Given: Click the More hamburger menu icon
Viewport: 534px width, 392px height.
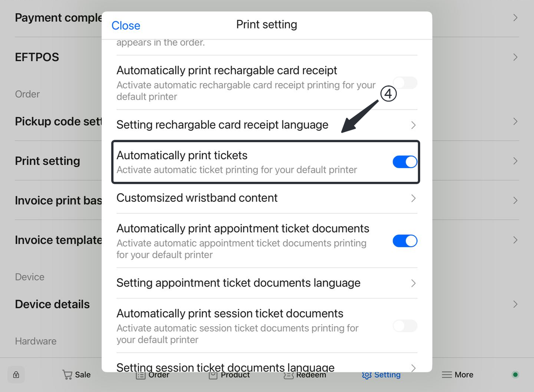Looking at the screenshot, I should [x=447, y=374].
